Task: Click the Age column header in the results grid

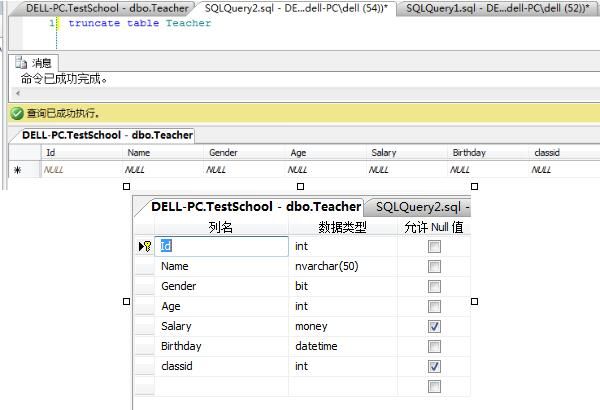Action: [326, 153]
